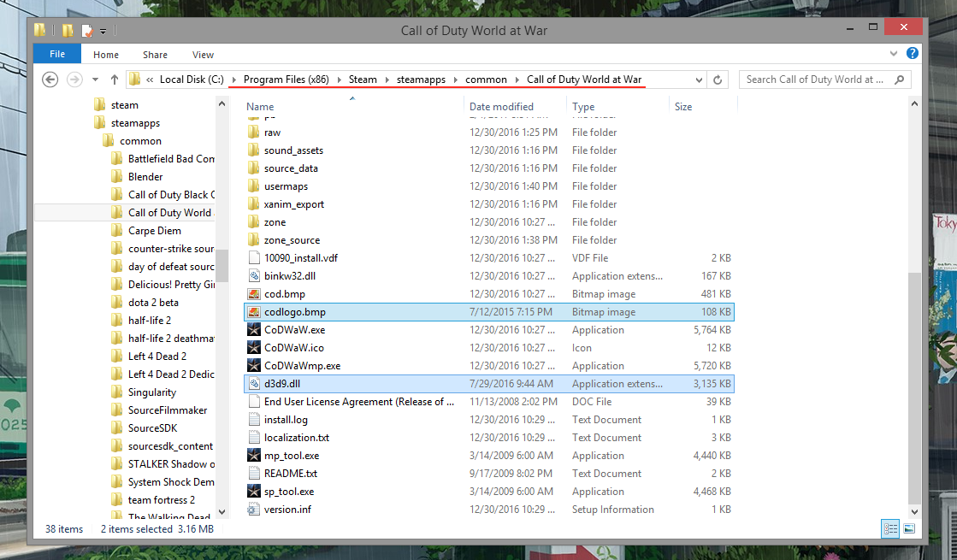This screenshot has width=957, height=560.
Task: Click the steamapps breadcrumb segment
Action: tap(421, 80)
